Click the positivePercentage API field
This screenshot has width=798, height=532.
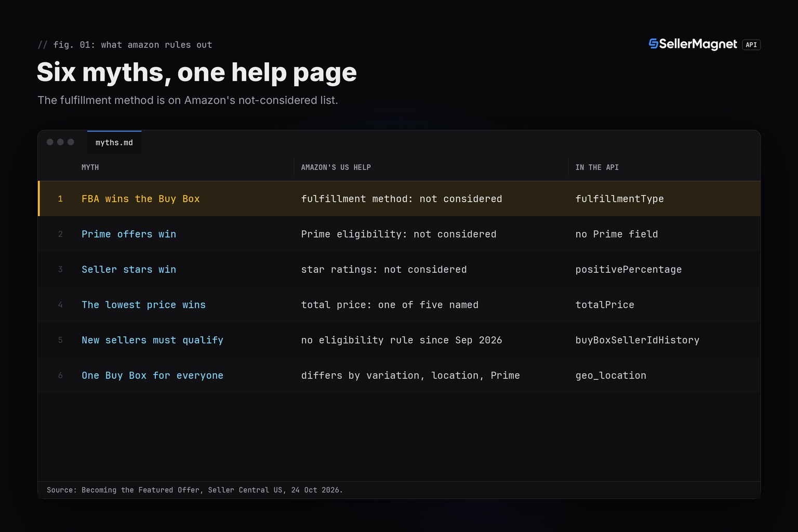tap(629, 270)
